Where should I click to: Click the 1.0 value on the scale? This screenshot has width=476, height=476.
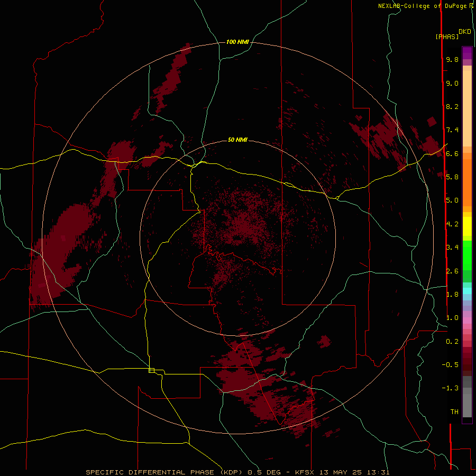pos(452,318)
